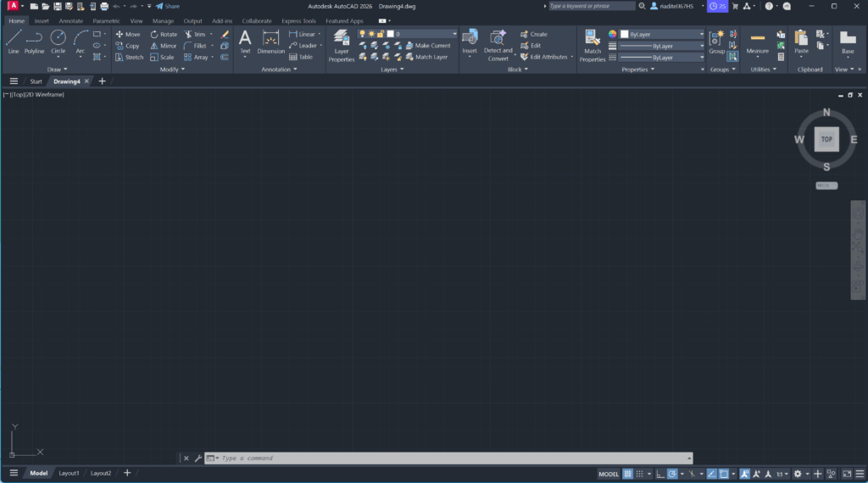Insert a Table
This screenshot has height=483, width=868.
301,57
